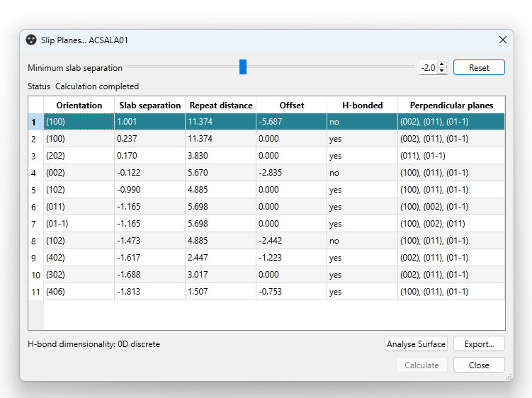The image size is (532, 398).
Task: Decrease minimum slab separation with down arrow
Action: click(443, 71)
